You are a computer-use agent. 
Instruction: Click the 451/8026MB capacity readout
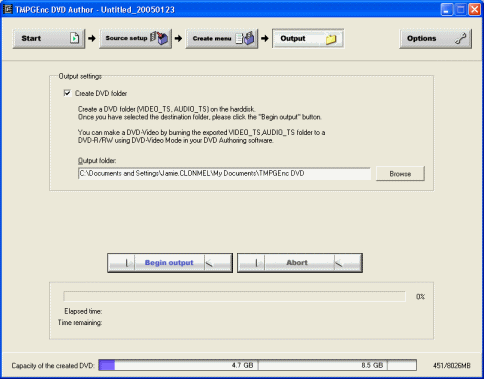pyautogui.click(x=452, y=366)
